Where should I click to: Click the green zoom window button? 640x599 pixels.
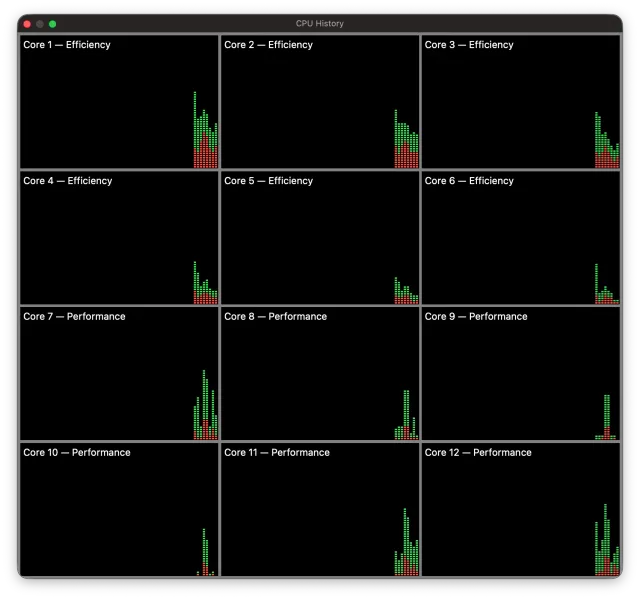[53, 23]
